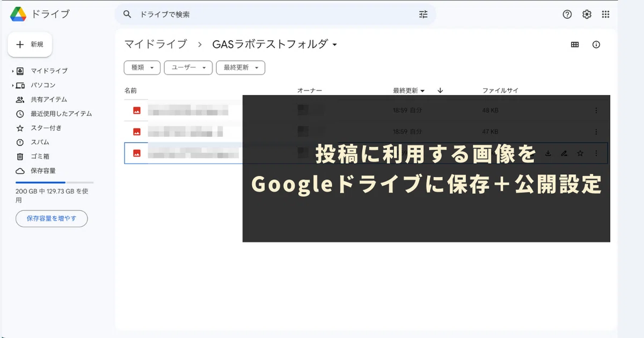
Task: Open the ユーザー filter dropdown
Action: pyautogui.click(x=188, y=68)
